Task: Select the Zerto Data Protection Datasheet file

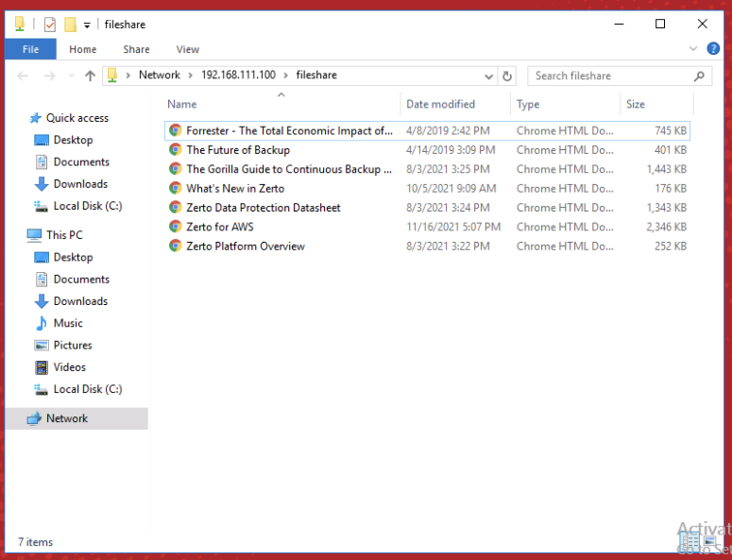Action: pos(427,207)
